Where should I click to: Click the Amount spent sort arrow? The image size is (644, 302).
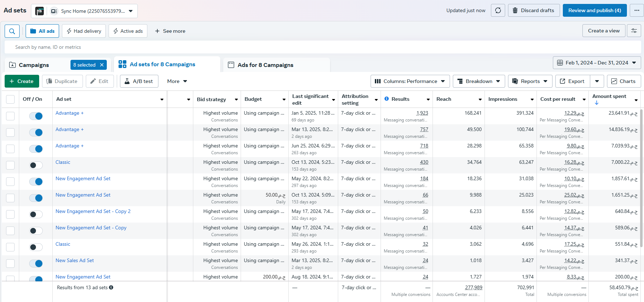[597, 103]
